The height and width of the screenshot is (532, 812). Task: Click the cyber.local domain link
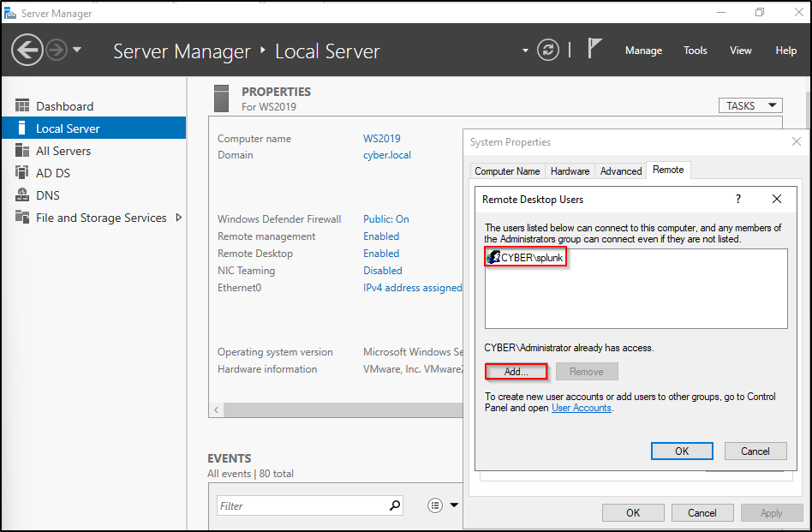pyautogui.click(x=387, y=155)
